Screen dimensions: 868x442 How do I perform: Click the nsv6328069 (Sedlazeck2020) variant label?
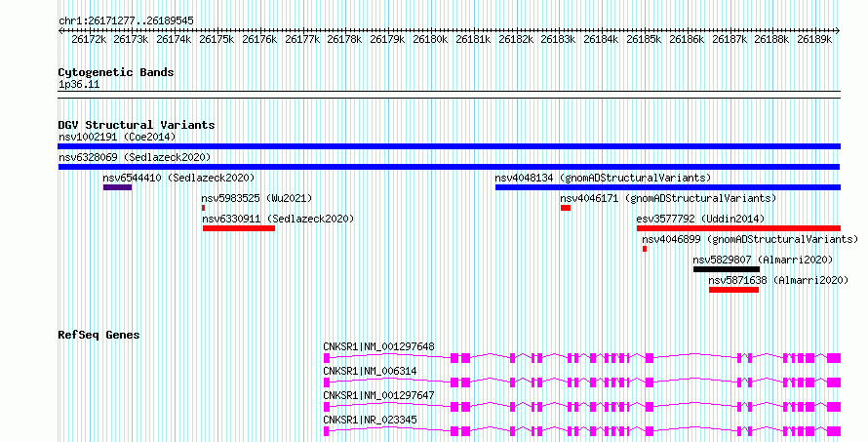pos(135,157)
